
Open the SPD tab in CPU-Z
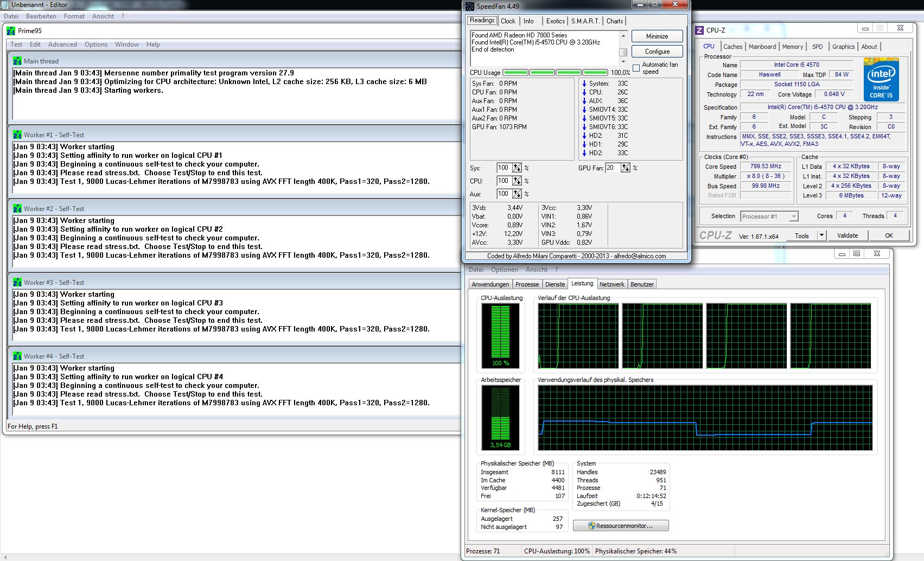818,47
